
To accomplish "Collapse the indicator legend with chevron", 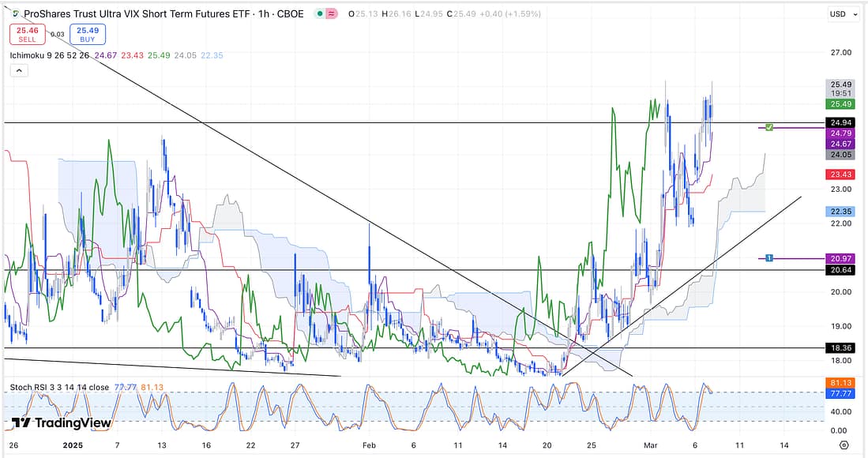I will [x=19, y=71].
